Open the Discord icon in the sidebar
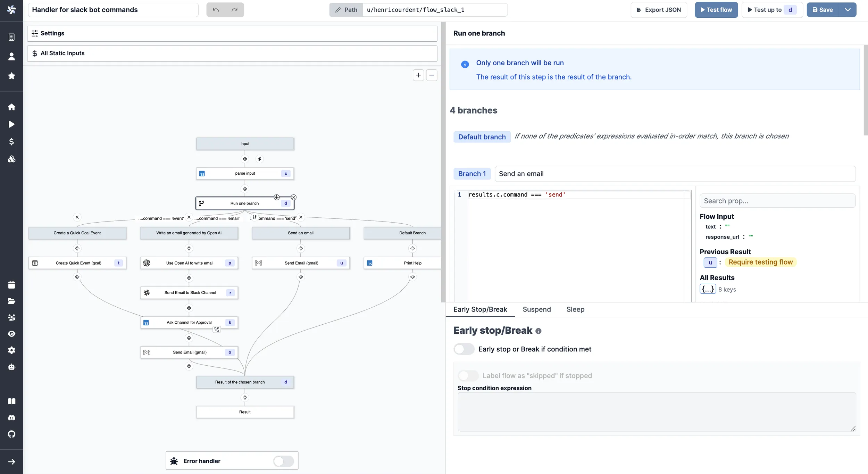Viewport: 868px width, 474px height. [11, 418]
